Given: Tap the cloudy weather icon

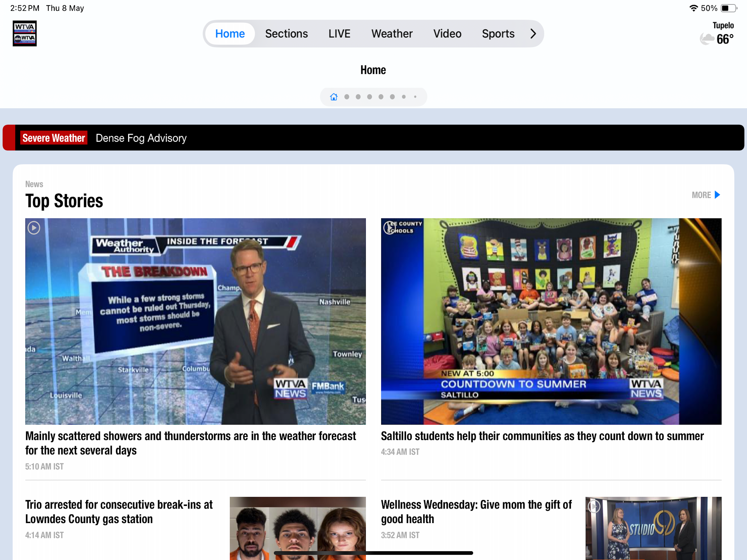Looking at the screenshot, I should click(707, 39).
